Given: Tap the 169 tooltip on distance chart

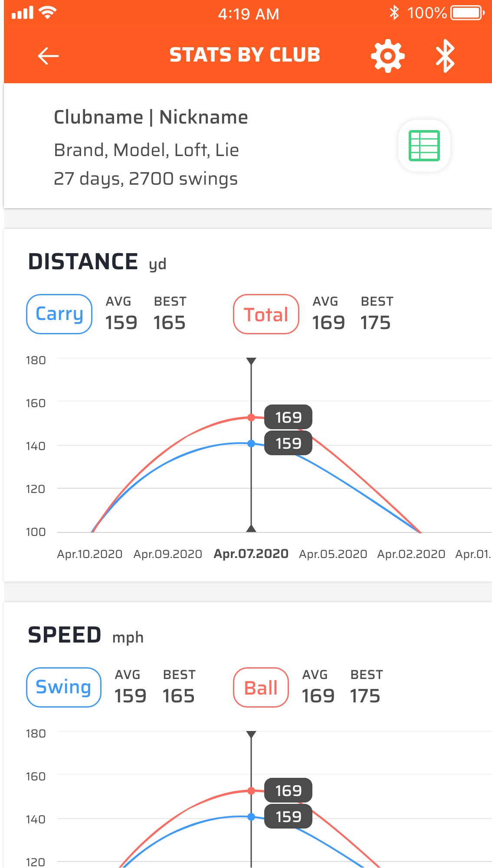Looking at the screenshot, I should click(x=289, y=417).
